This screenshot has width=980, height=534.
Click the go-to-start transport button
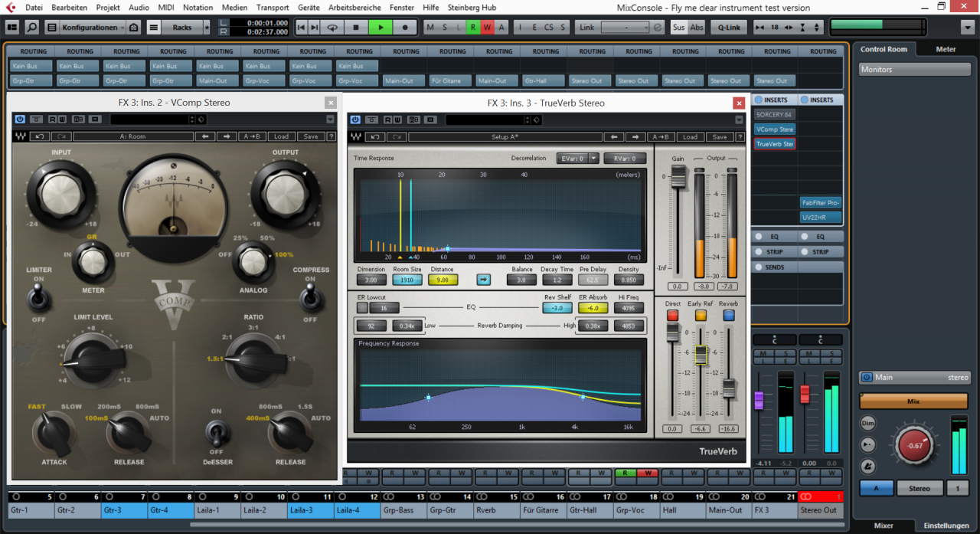pyautogui.click(x=302, y=27)
